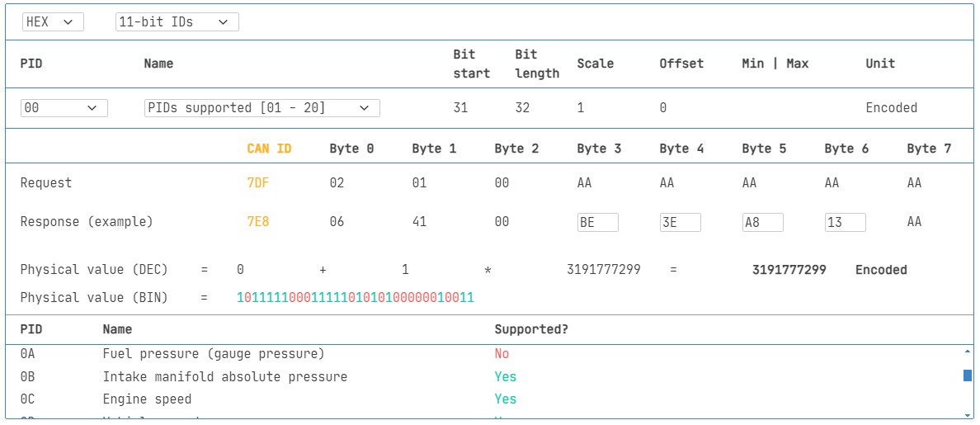
Task: Click the Yes value for Engine speed
Action: click(x=506, y=399)
